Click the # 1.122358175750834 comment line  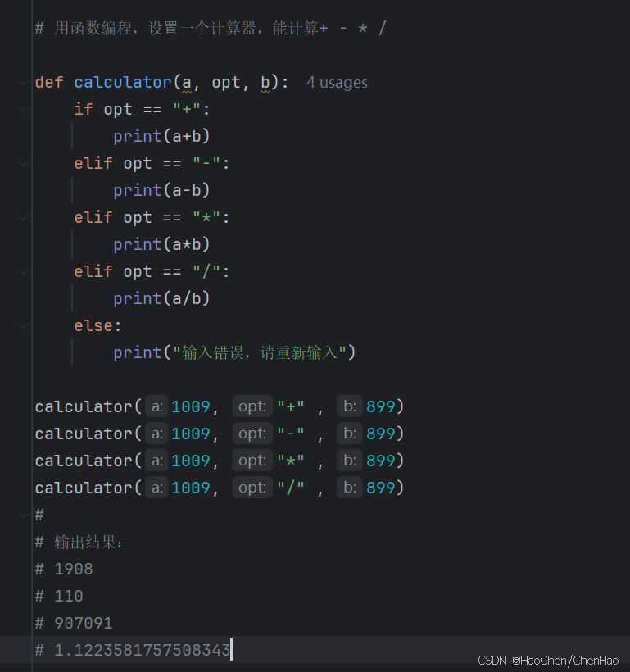click(133, 650)
